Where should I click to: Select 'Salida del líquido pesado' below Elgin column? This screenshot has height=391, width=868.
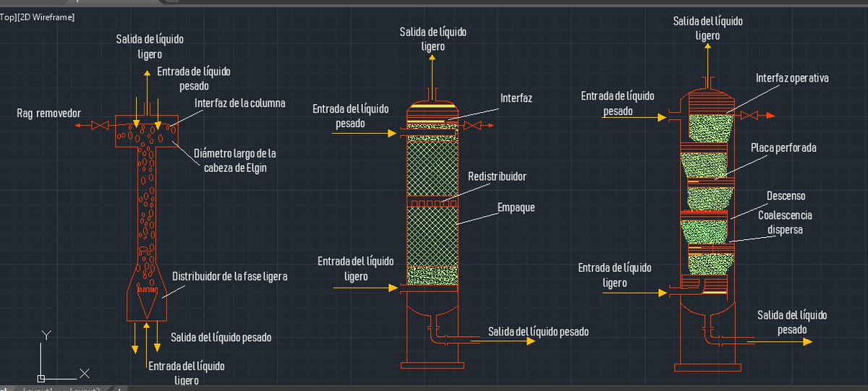point(221,337)
